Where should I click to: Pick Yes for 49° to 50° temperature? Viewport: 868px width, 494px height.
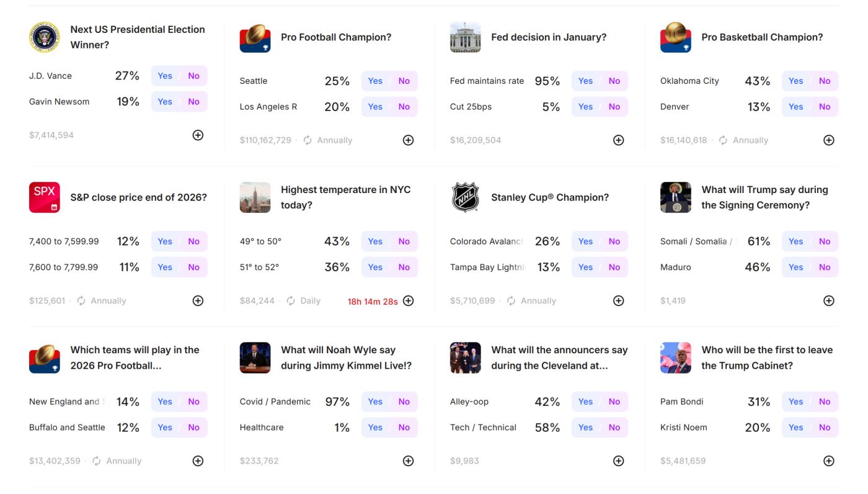(375, 241)
